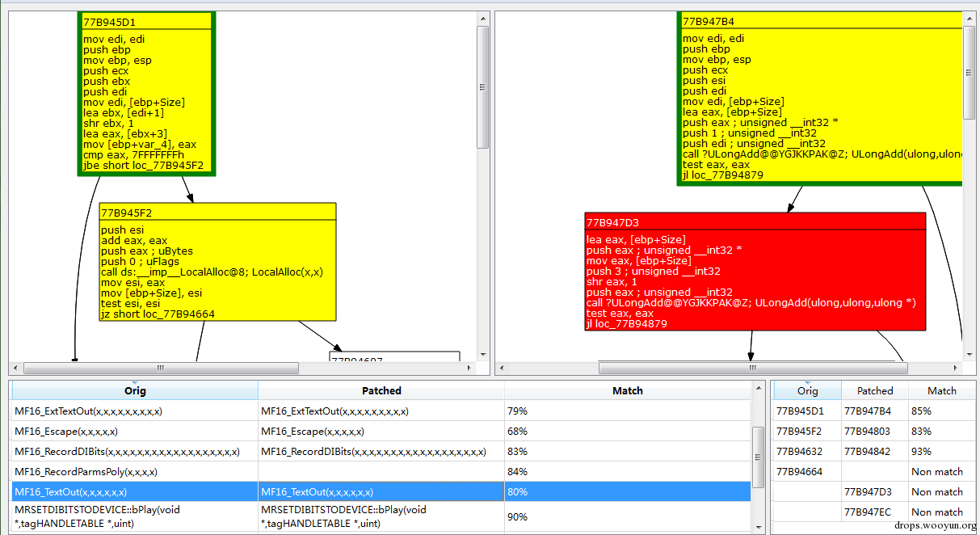Click orig graph horizontal scrollbar right arrow
Viewport: 980px width, 535px height.
pyautogui.click(x=469, y=369)
